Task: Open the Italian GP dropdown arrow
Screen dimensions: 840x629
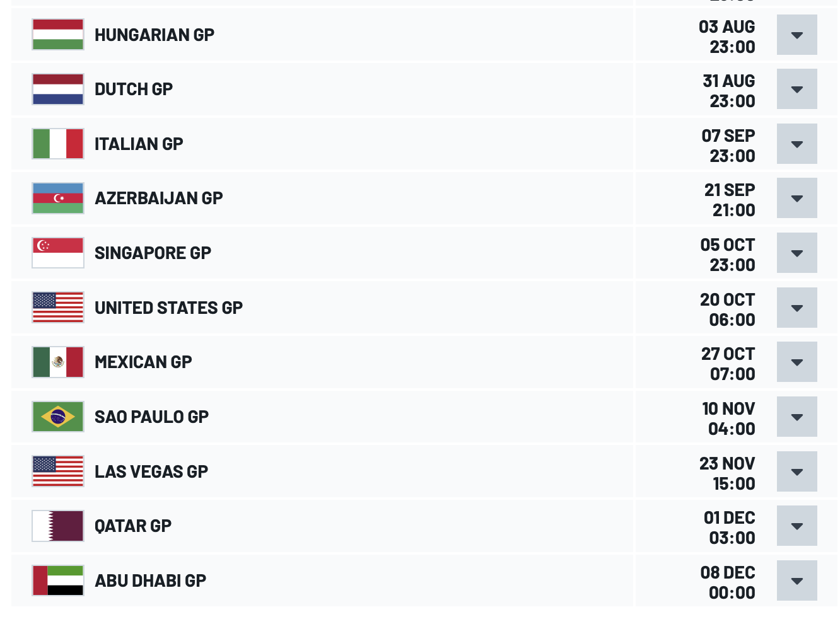Action: [x=797, y=144]
